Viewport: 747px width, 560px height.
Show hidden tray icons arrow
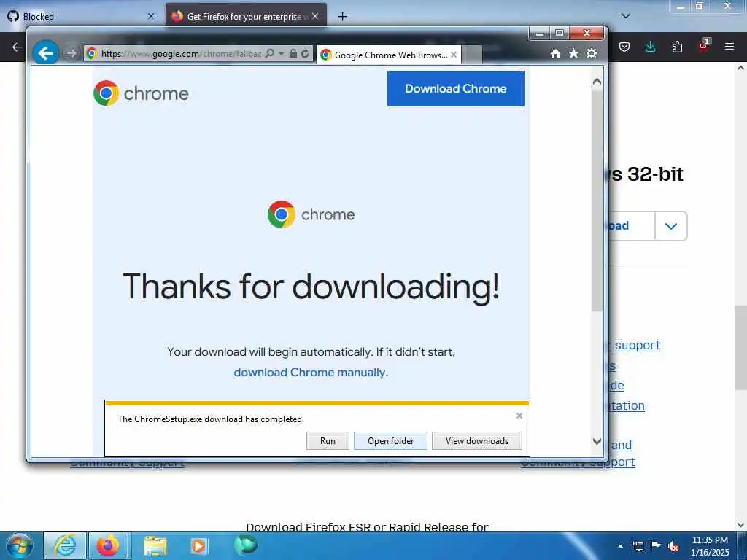coord(620,546)
